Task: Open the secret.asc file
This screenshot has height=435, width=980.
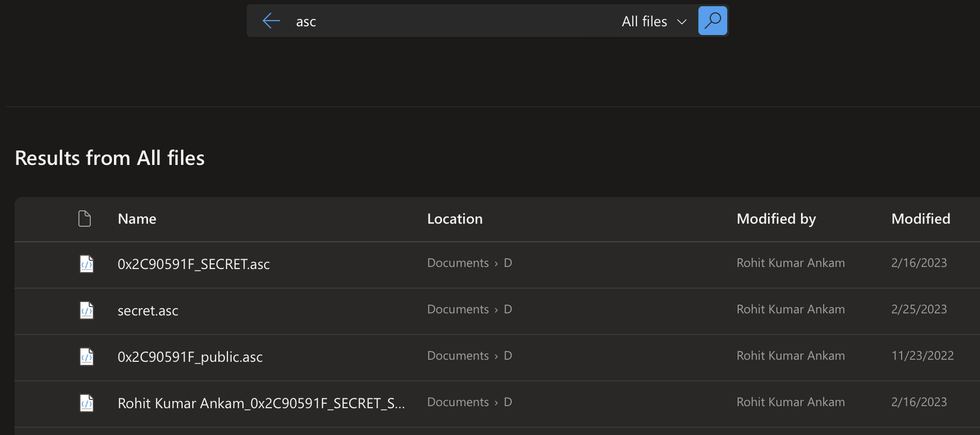Action: pos(148,311)
